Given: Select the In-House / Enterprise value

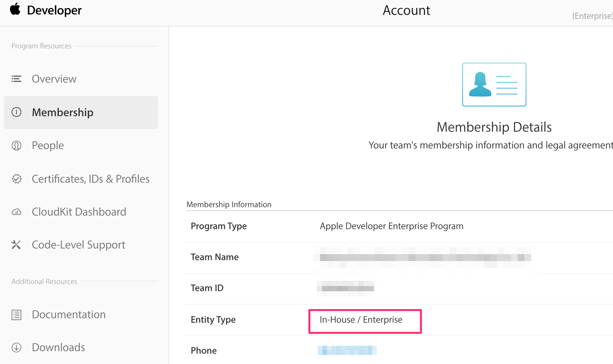Looking at the screenshot, I should (361, 320).
